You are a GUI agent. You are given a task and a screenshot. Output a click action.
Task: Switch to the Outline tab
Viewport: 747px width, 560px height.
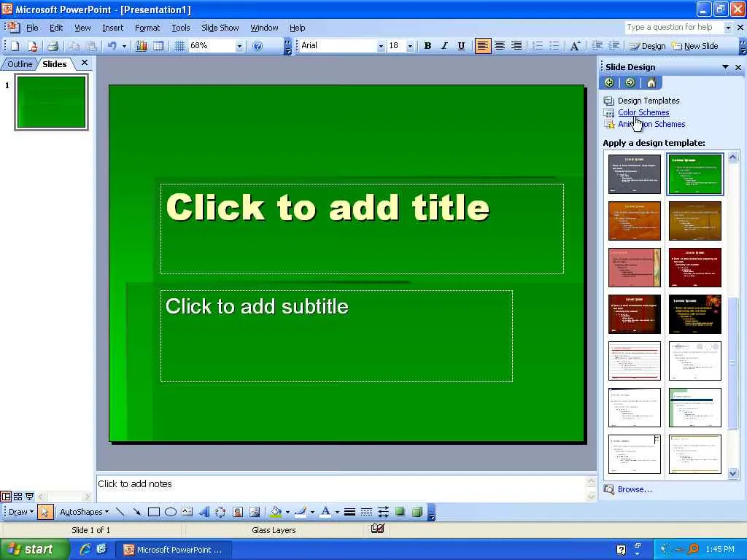(20, 64)
